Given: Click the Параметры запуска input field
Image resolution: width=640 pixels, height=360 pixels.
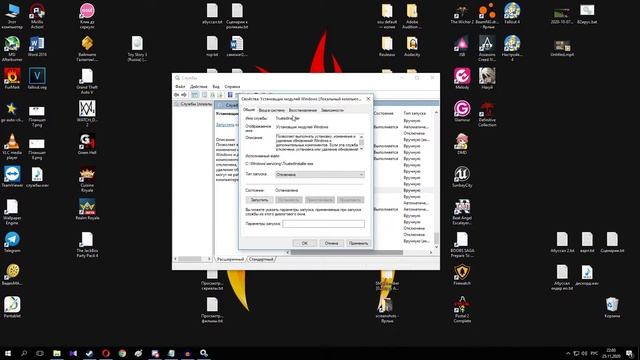Looking at the screenshot, I should tap(324, 224).
